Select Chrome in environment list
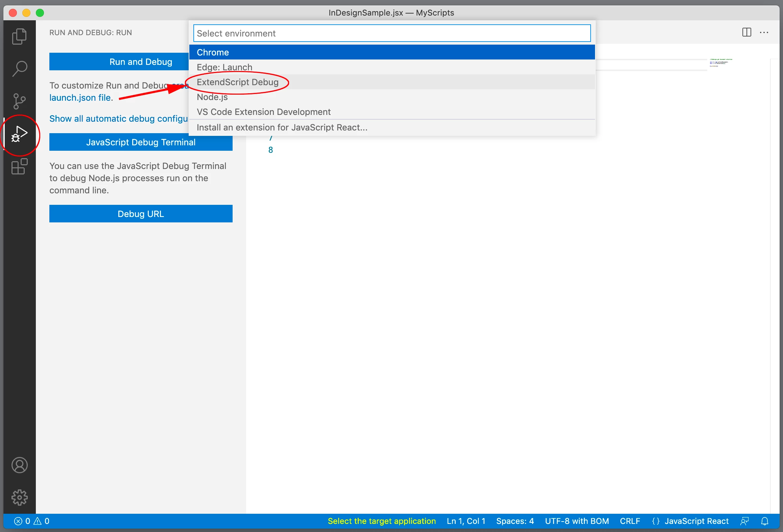This screenshot has height=532, width=783. 213,52
